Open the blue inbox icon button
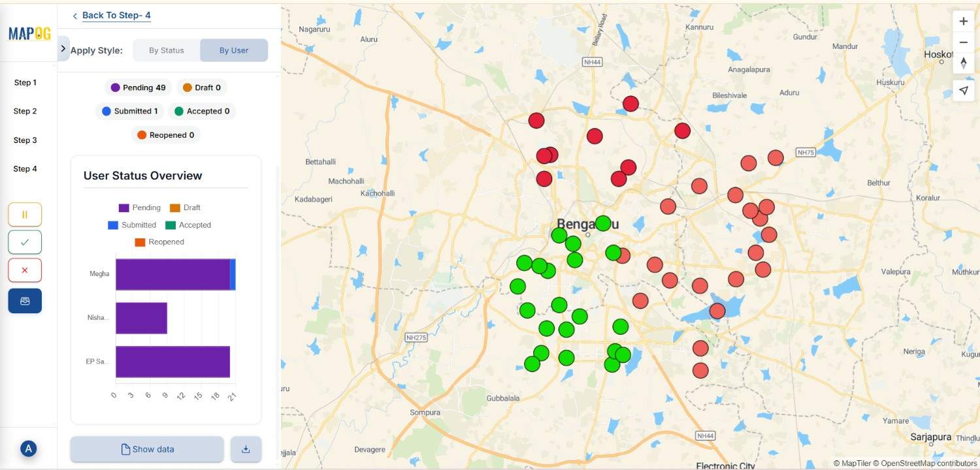 click(25, 301)
